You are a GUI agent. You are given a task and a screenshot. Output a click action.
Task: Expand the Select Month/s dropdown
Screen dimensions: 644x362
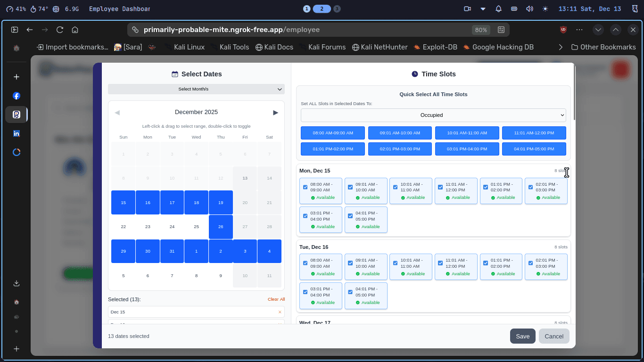point(196,89)
